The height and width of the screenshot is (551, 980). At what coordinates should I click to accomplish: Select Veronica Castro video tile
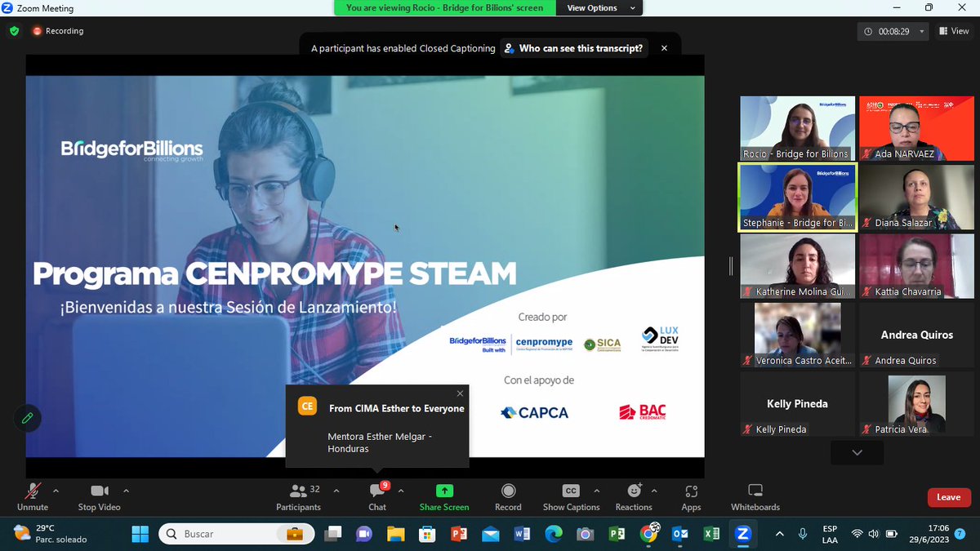[x=796, y=335]
